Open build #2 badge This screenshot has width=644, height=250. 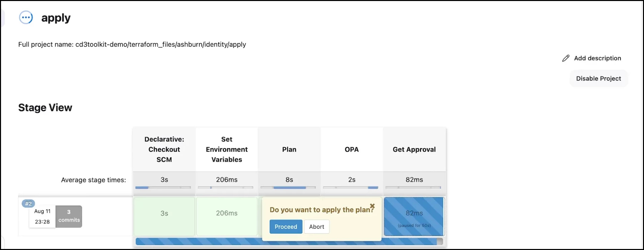[x=28, y=204]
